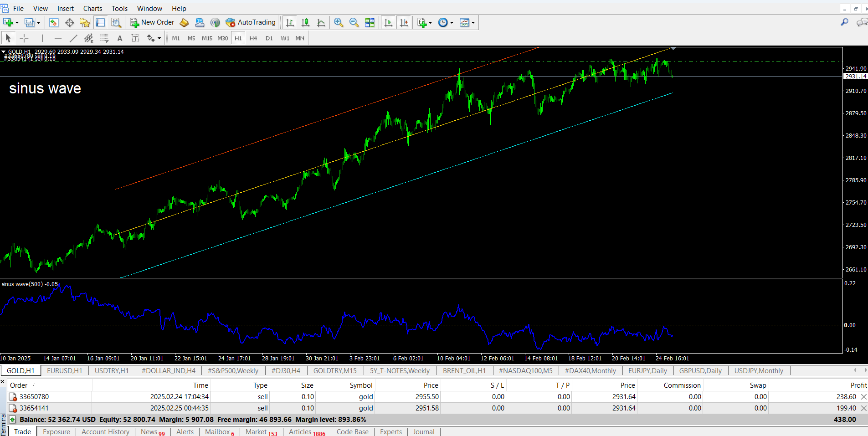Viewport: 868px width, 436px height.
Task: Select the Text Label tool
Action: (135, 38)
